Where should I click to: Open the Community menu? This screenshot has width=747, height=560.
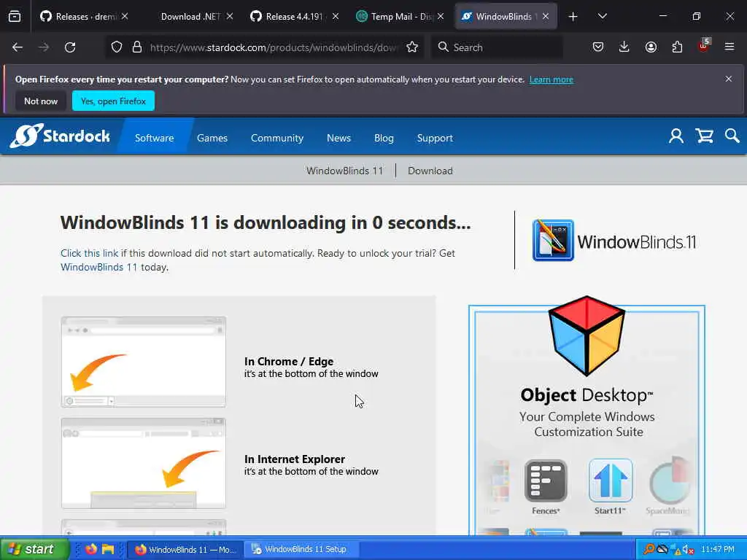277,138
